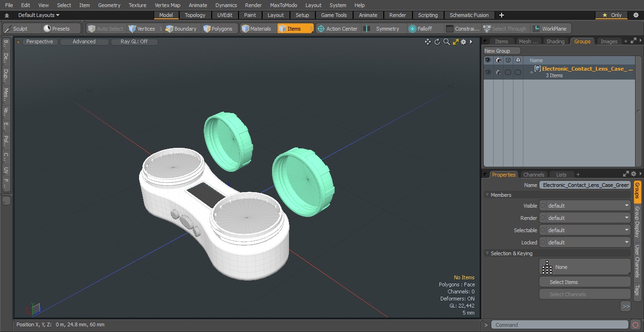This screenshot has width=644, height=332.
Task: Switch to the Shading panel tab
Action: pos(555,41)
